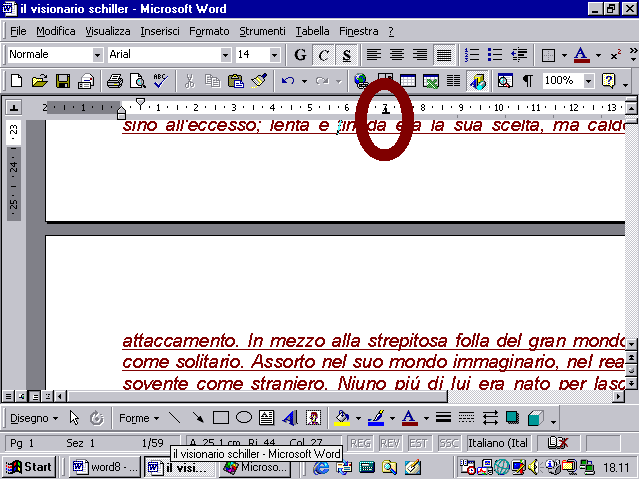
Task: Click the Print icon in toolbar
Action: [114, 81]
